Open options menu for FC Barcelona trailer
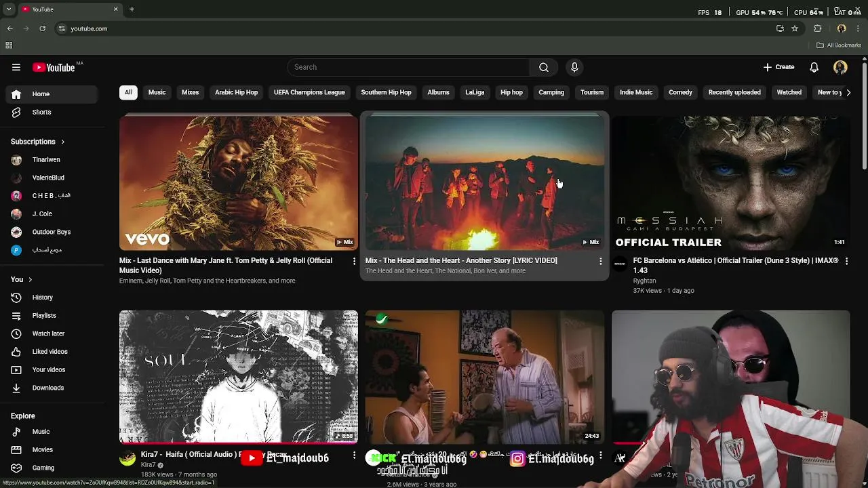The image size is (868, 488). [846, 261]
